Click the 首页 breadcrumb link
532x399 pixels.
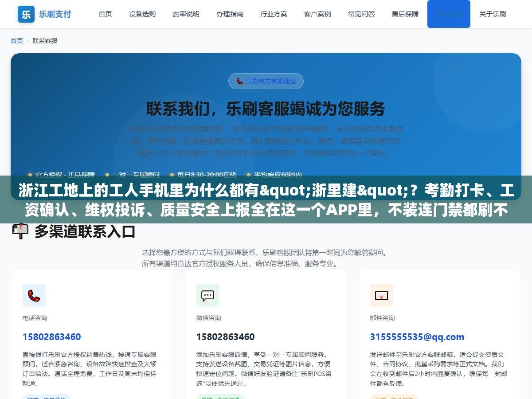pyautogui.click(x=17, y=41)
